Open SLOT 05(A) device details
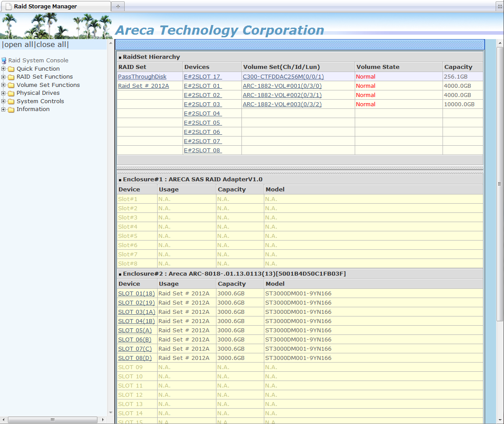The height and width of the screenshot is (424, 504). coord(135,331)
